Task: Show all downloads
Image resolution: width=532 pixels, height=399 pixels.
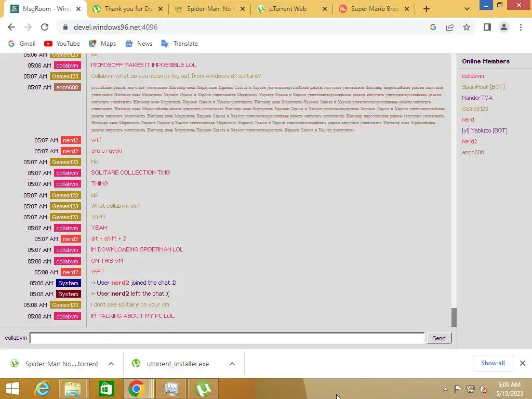Action: click(x=493, y=363)
